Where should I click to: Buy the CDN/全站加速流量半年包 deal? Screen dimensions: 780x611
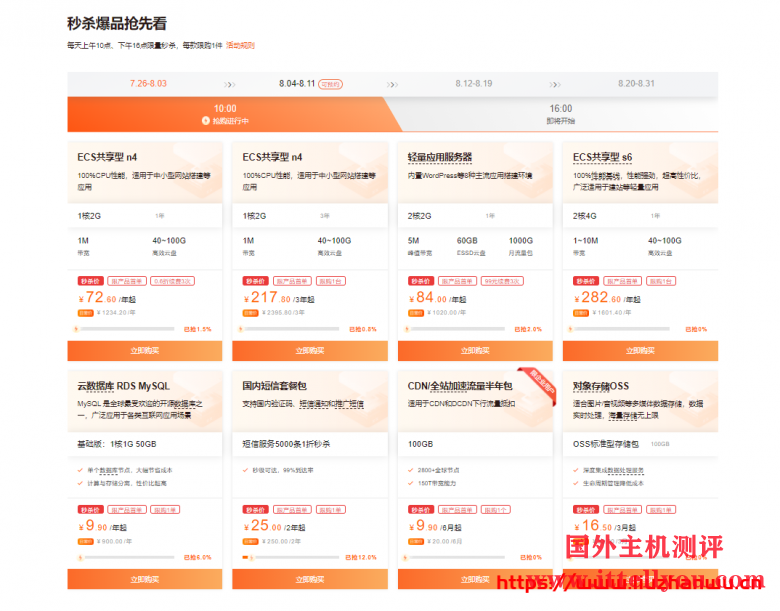point(475,579)
